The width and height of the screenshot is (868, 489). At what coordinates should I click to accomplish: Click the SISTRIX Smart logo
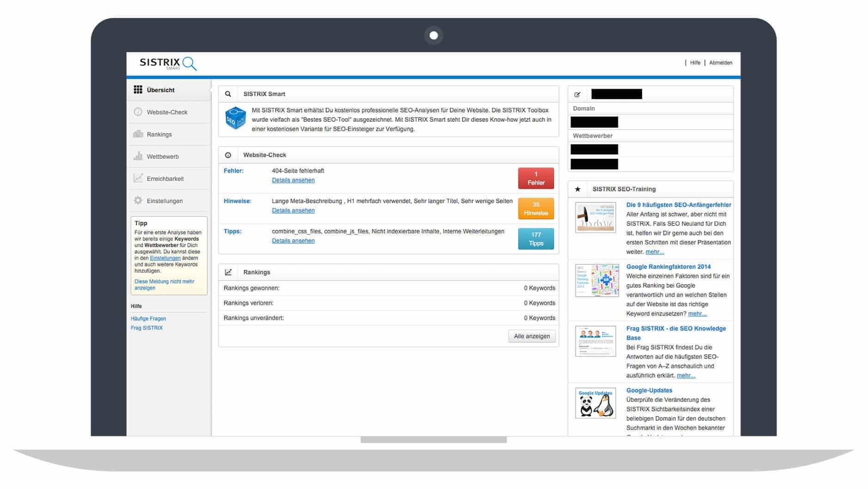tap(168, 64)
